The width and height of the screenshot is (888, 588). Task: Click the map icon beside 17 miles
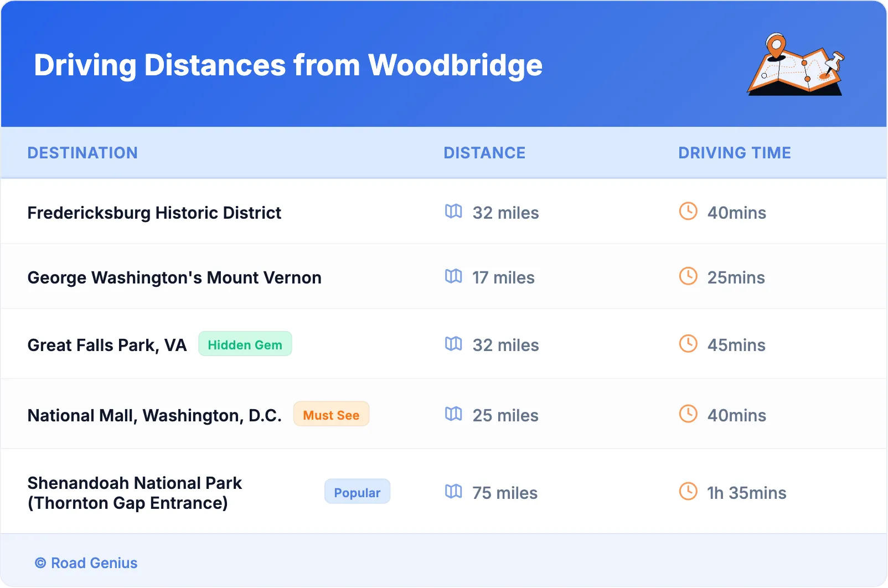coord(453,276)
